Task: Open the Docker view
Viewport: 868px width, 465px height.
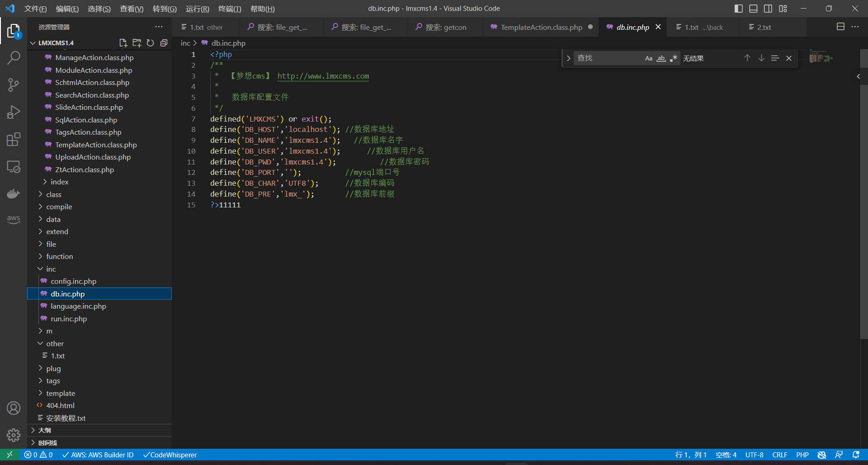Action: (x=14, y=193)
